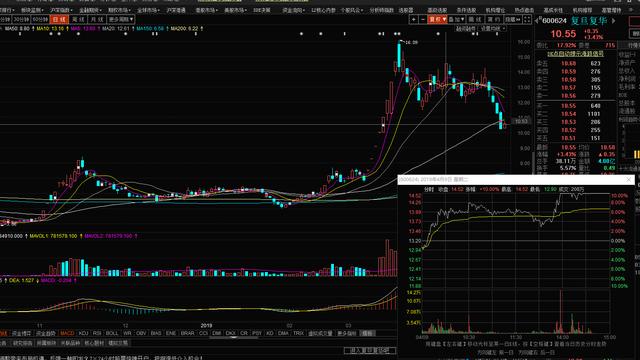
Task: Click the weekly K-line (周线) button
Action: pos(78,19)
